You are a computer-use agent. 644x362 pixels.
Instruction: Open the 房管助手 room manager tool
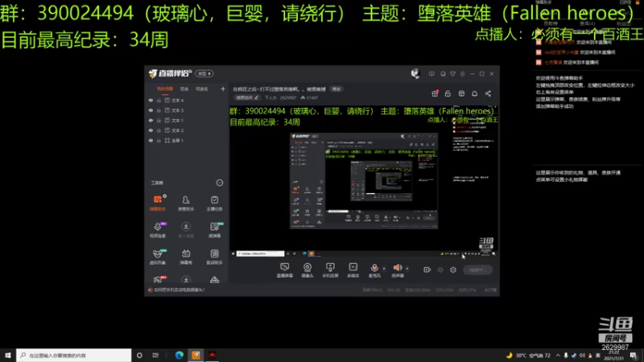point(186,203)
